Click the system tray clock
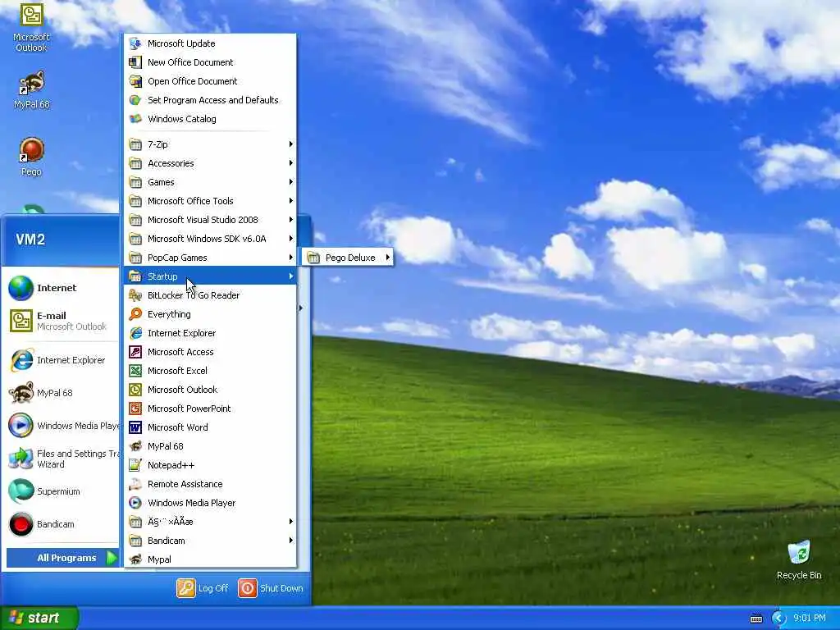Image resolution: width=840 pixels, height=630 pixels. coord(809,619)
